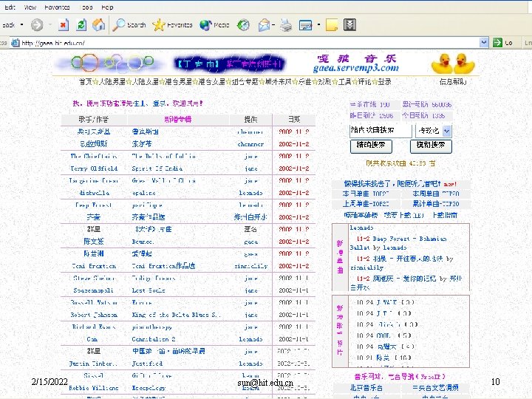Click the 精确搜索 button
The width and height of the screenshot is (532, 399).
pyautogui.click(x=371, y=146)
